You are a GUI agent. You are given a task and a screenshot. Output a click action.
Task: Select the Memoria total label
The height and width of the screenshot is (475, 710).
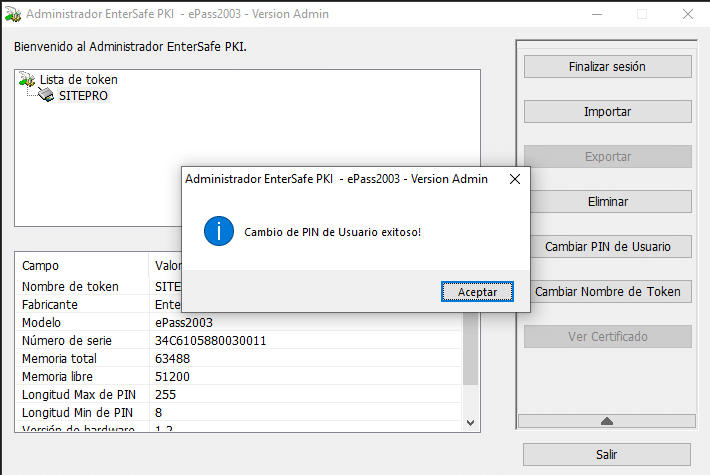(59, 359)
